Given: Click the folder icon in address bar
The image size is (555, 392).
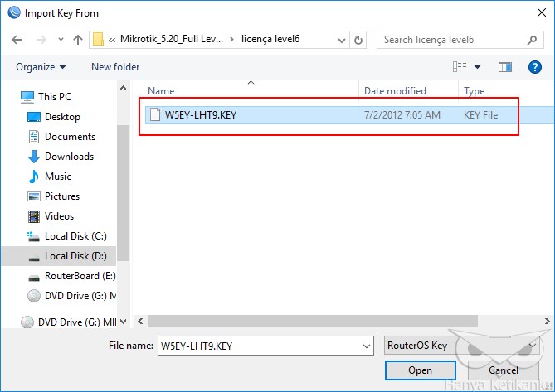Looking at the screenshot, I should coord(98,39).
